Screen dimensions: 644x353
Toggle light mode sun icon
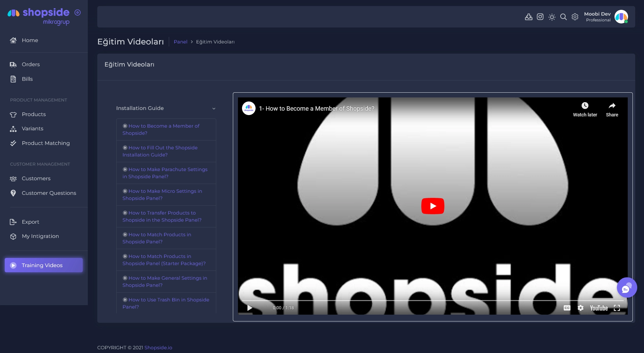click(552, 17)
